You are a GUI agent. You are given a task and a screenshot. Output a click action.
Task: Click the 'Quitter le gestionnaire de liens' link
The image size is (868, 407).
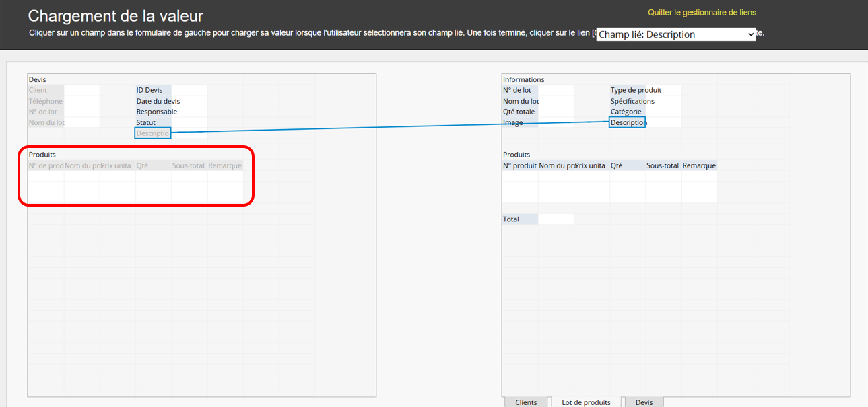coord(702,13)
